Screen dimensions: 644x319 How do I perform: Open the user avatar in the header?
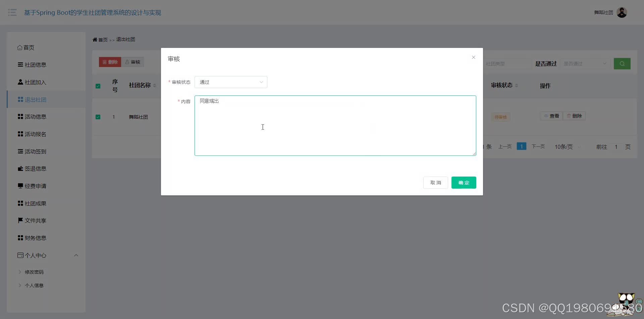pyautogui.click(x=622, y=12)
